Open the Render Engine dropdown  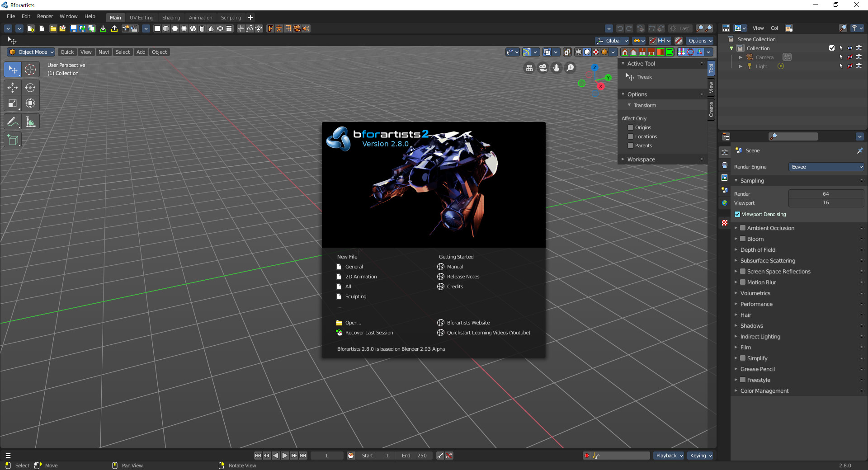(826, 167)
